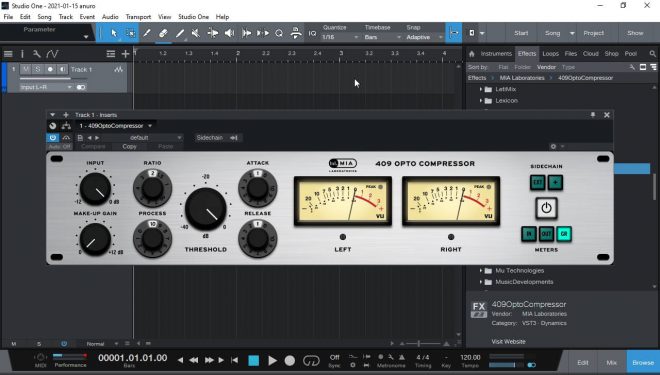Viewport: 660px width, 375px height.
Task: Click the IQ quantize button
Action: pos(312,33)
